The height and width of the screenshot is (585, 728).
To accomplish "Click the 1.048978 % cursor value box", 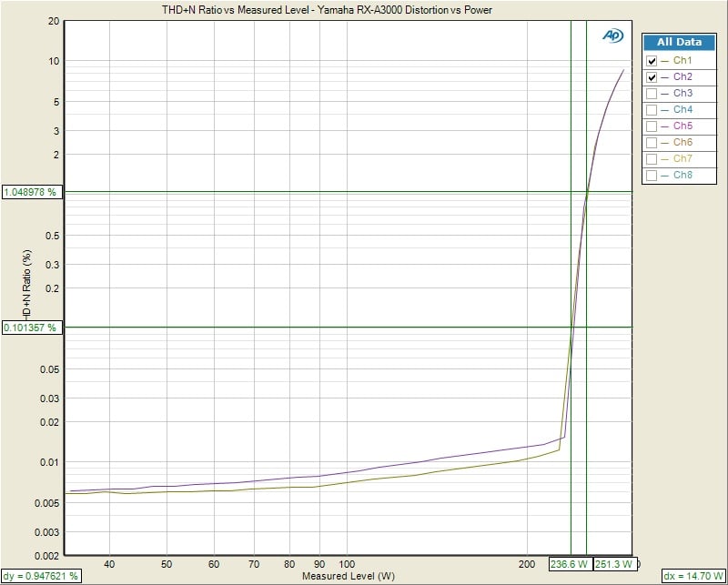I will tap(32, 192).
